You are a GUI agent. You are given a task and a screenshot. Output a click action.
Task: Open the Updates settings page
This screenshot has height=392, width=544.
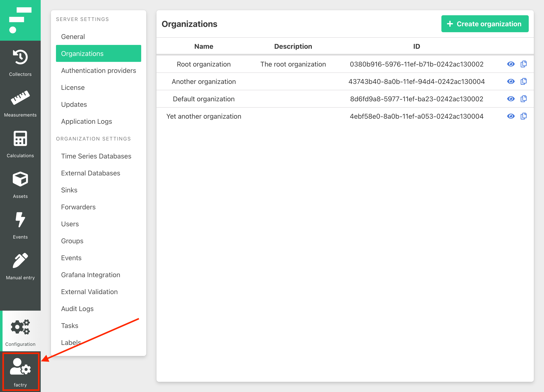pos(98,104)
